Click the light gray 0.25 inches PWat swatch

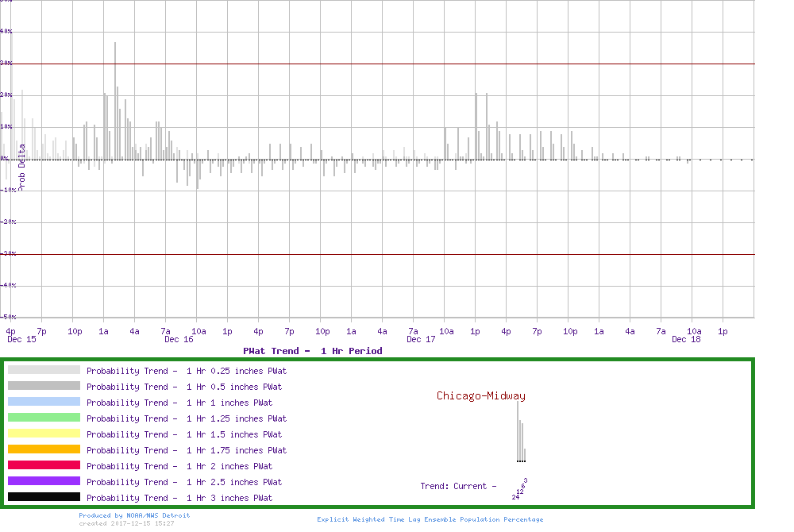tap(44, 370)
